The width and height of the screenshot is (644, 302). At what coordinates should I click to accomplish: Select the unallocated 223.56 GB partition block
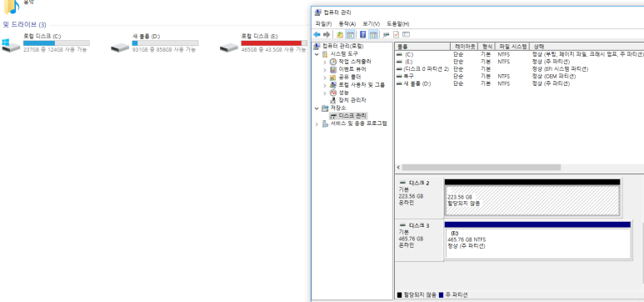[x=532, y=201]
